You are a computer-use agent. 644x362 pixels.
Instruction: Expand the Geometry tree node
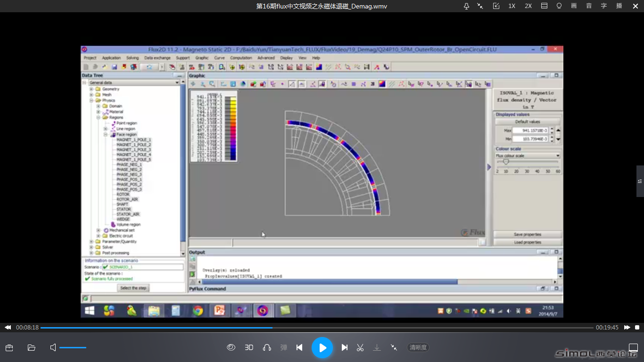pyautogui.click(x=91, y=89)
